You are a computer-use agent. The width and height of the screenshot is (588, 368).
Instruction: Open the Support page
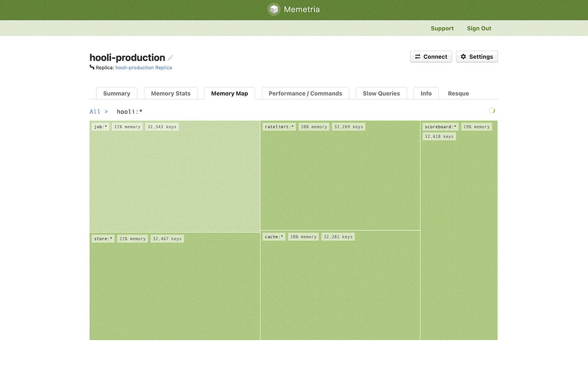click(x=442, y=28)
